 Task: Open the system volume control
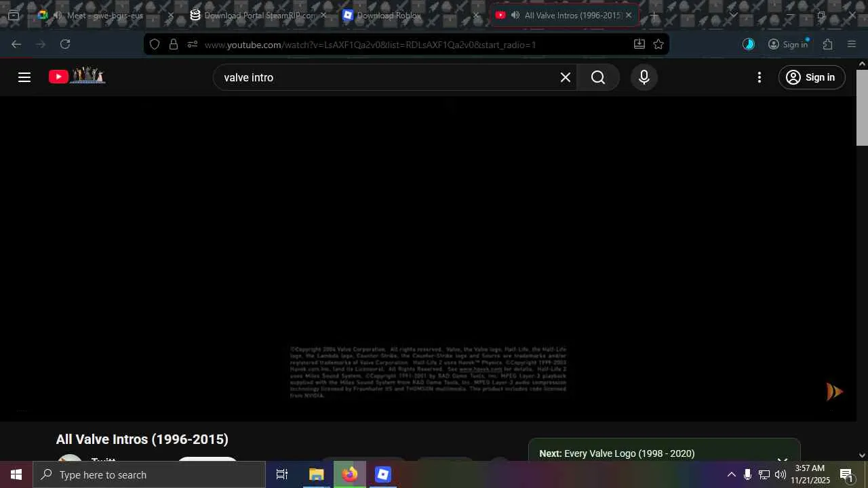(x=780, y=474)
